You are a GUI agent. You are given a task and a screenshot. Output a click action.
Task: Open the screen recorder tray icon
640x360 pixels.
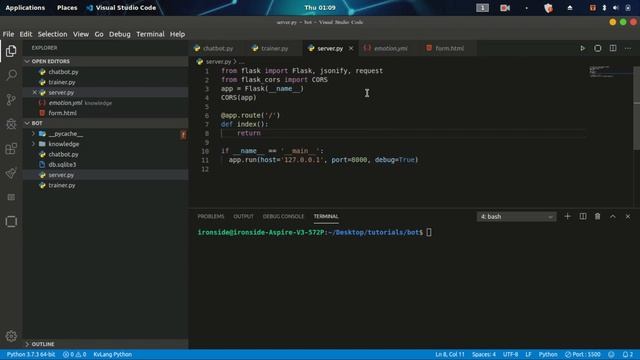tap(505, 8)
